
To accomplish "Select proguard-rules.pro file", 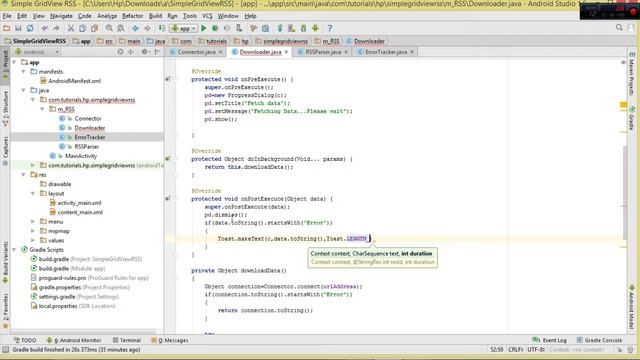I will click(62, 278).
